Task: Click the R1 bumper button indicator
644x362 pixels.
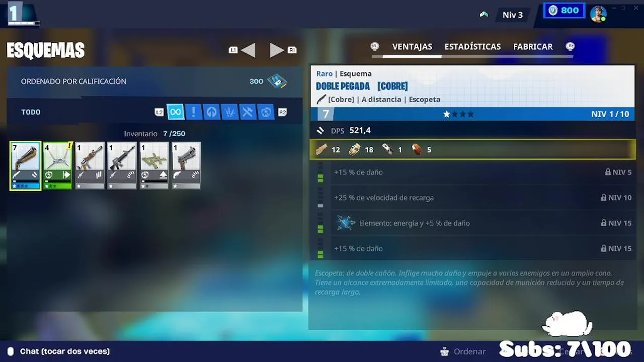Action: (292, 50)
